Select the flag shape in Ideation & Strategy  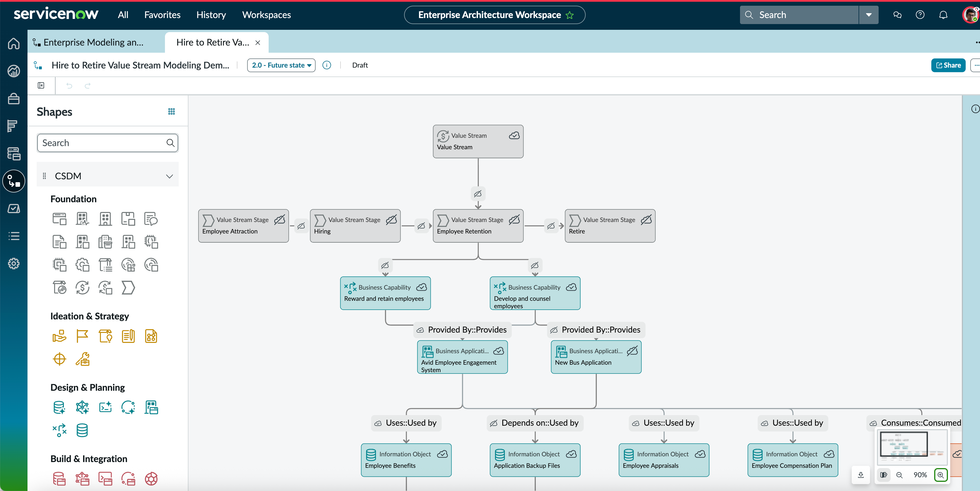pos(82,336)
